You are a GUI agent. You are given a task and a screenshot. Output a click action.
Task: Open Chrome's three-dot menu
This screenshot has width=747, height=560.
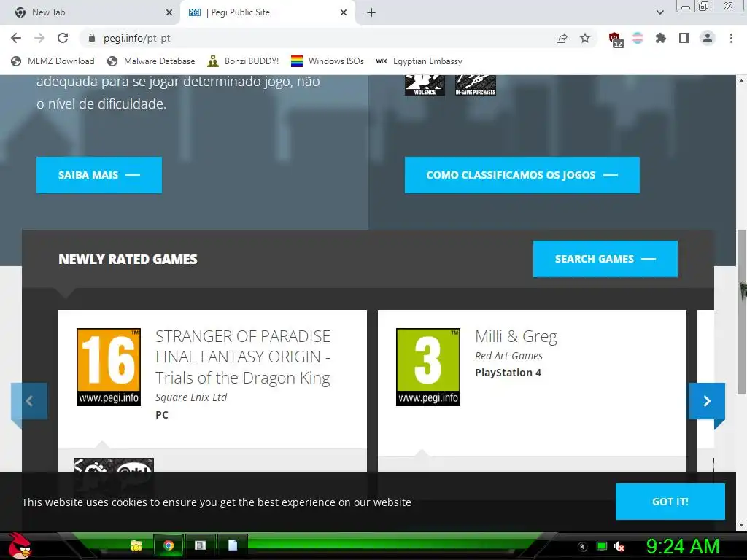click(x=731, y=38)
